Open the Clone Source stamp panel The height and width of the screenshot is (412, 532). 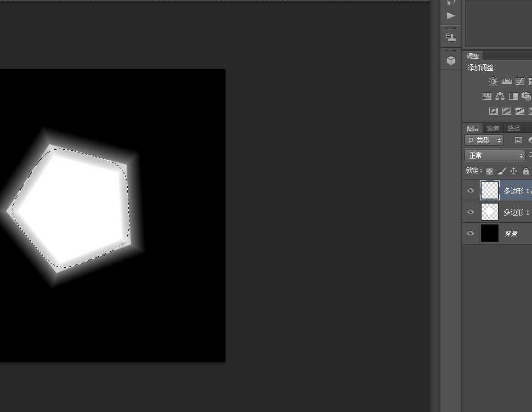451,38
